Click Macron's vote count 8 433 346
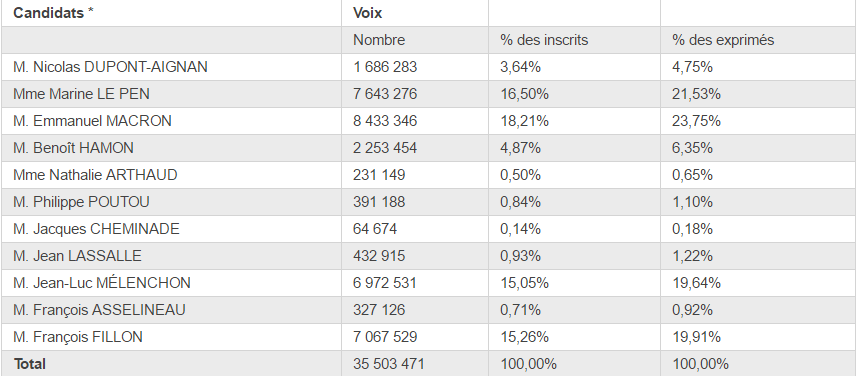858x376 pixels. click(385, 121)
